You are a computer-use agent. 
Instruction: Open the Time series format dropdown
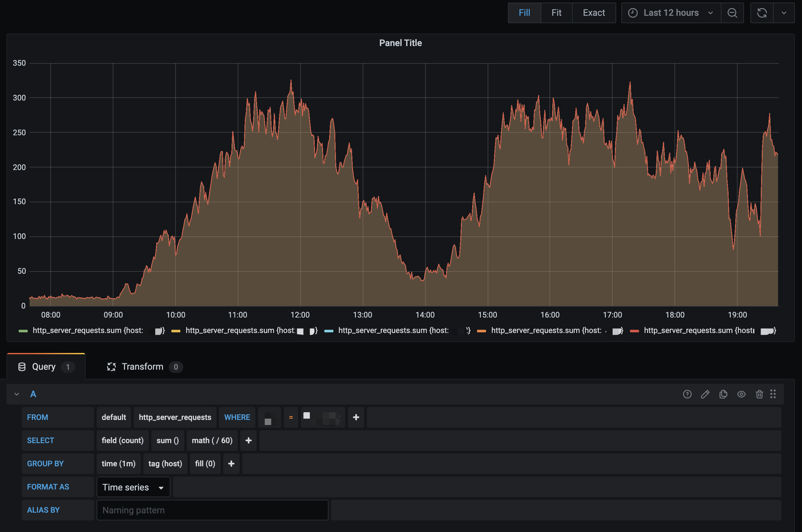133,487
